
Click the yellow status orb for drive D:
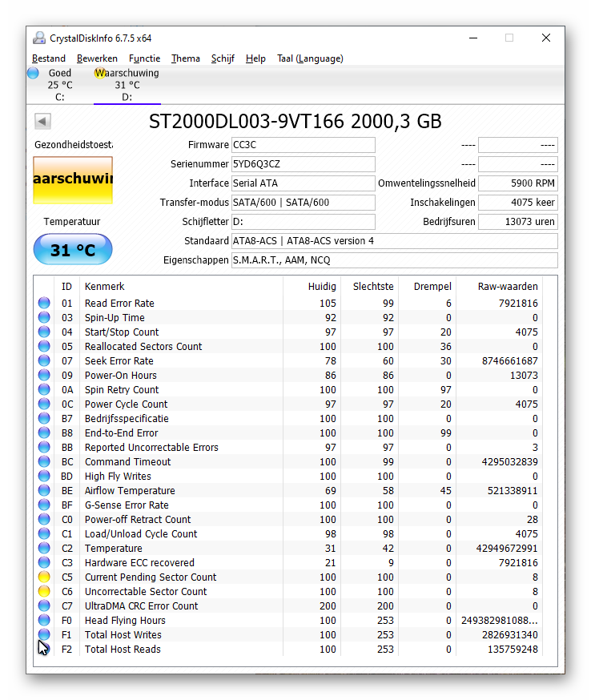[x=100, y=73]
